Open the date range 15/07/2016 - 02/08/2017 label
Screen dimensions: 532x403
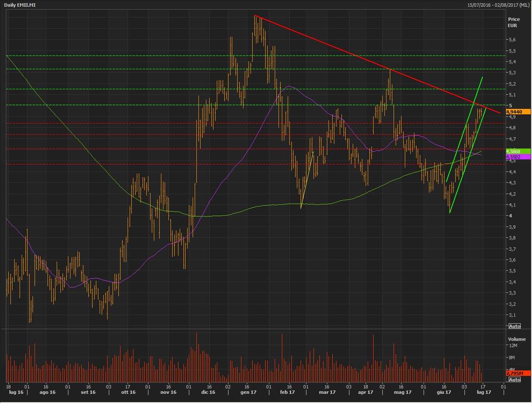pos(499,5)
